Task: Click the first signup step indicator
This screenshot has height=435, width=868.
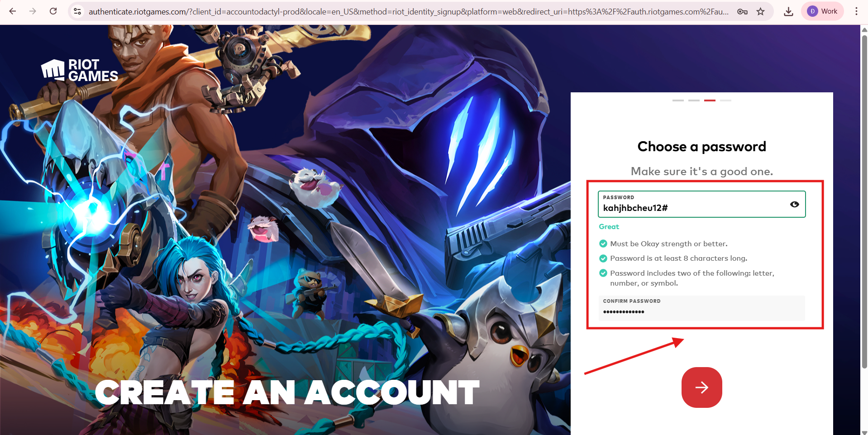Action: pos(678,100)
